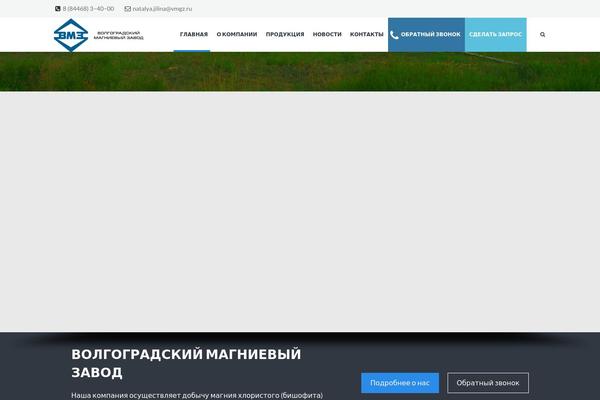Click the envelope icon beside the email address
The width and height of the screenshot is (600, 400).
127,8
